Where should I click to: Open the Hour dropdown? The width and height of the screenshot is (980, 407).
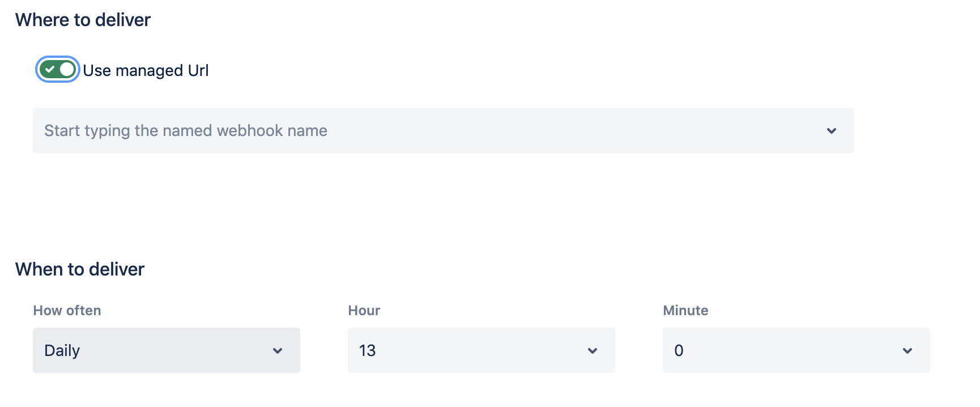pos(481,350)
